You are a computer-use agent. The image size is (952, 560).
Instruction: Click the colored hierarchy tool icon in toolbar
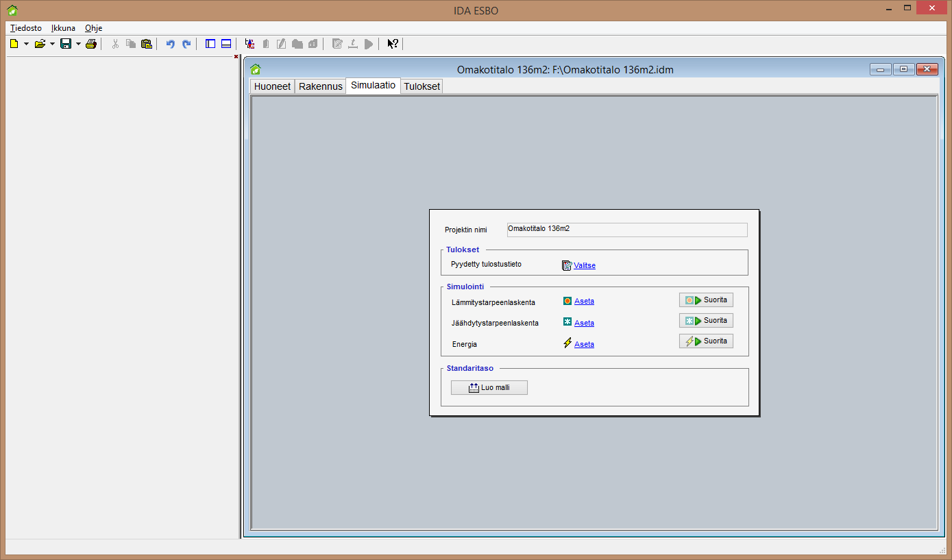(x=249, y=44)
